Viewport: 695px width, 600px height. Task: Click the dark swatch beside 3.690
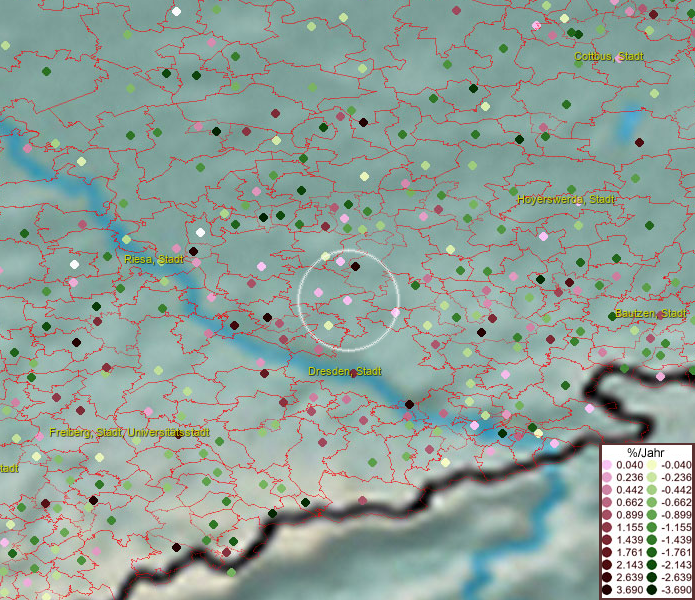point(607,590)
